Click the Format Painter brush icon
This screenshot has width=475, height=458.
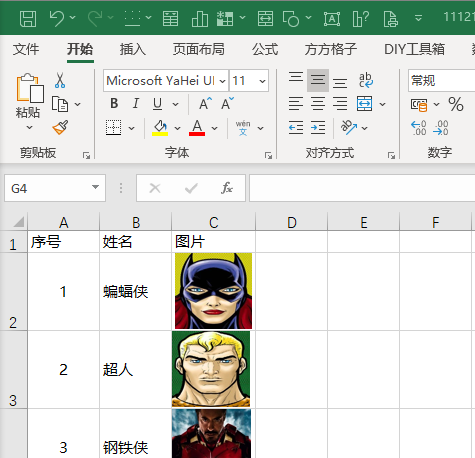60,127
